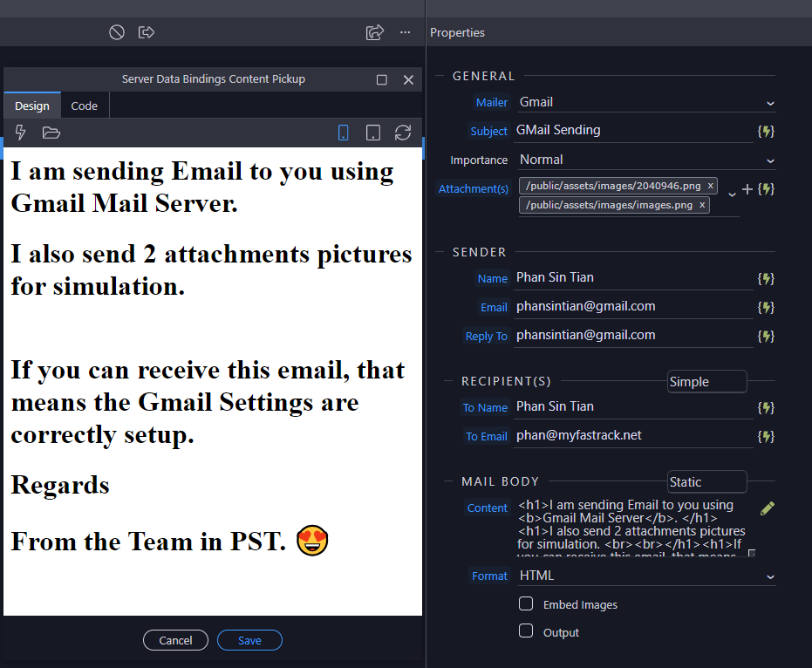Click the sender Name field with Phan Sin Tian

633,278
